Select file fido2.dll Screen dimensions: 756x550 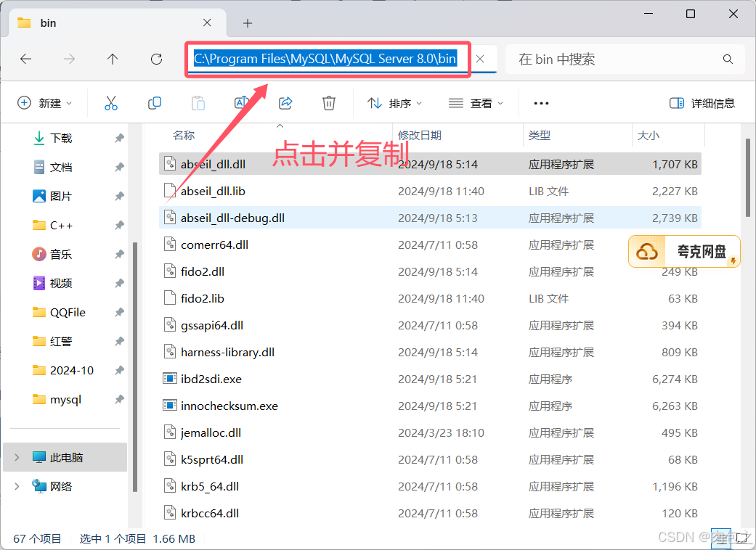click(x=430, y=271)
